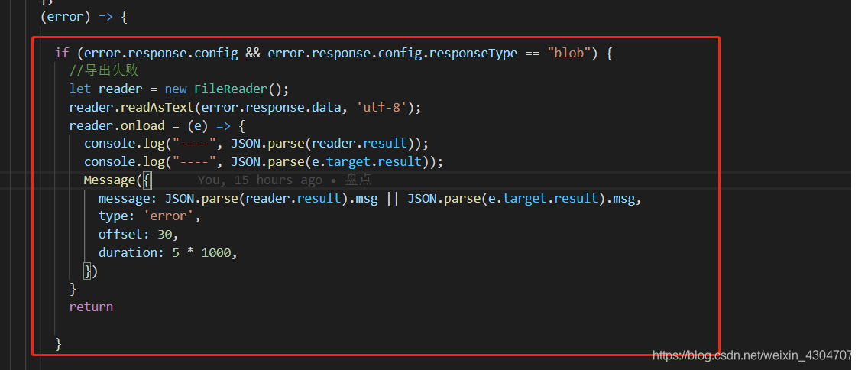Click 'responseType' in the if condition
Screen dimensions: 868x370
point(473,54)
